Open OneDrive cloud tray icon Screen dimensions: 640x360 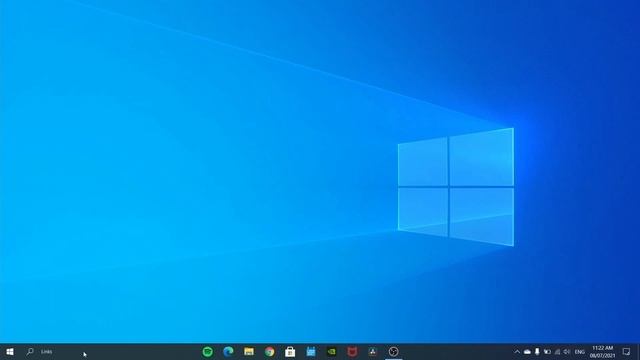coord(527,352)
